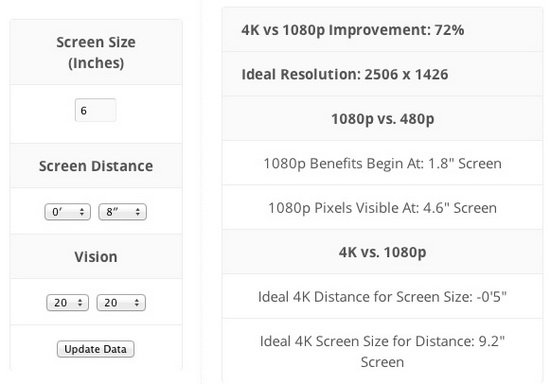Click stepper arrows on first Vision selector
Viewport: 550px width, 384px height.
click(80, 303)
